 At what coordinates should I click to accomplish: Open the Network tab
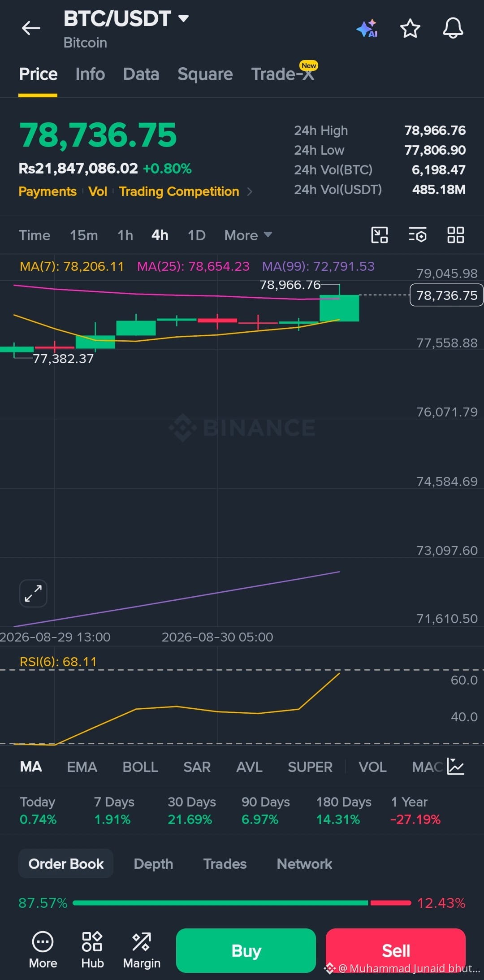click(x=305, y=864)
